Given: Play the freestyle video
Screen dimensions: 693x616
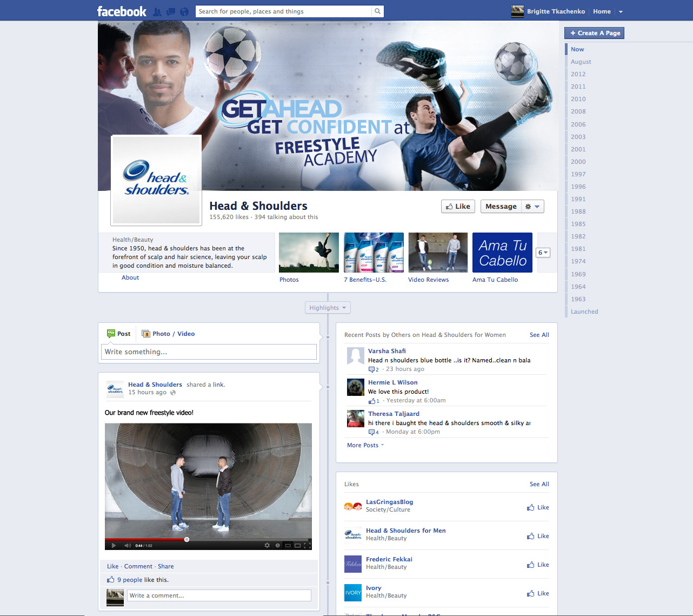Looking at the screenshot, I should (x=114, y=545).
